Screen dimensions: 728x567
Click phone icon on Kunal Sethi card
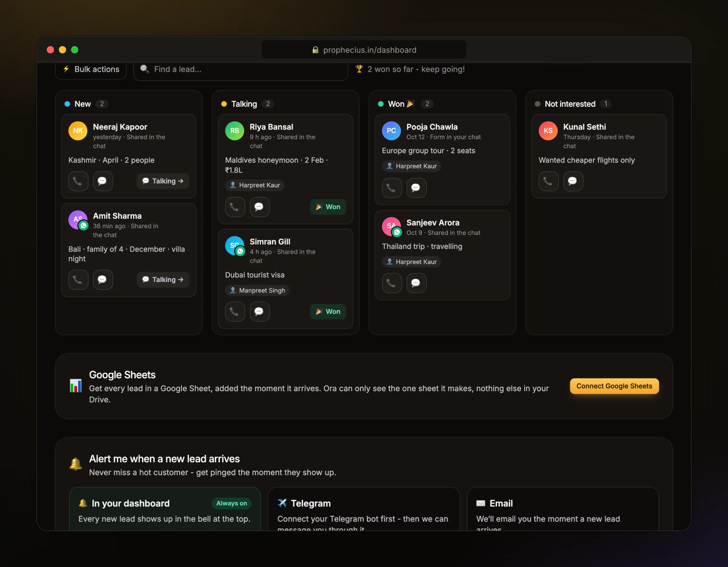548,181
